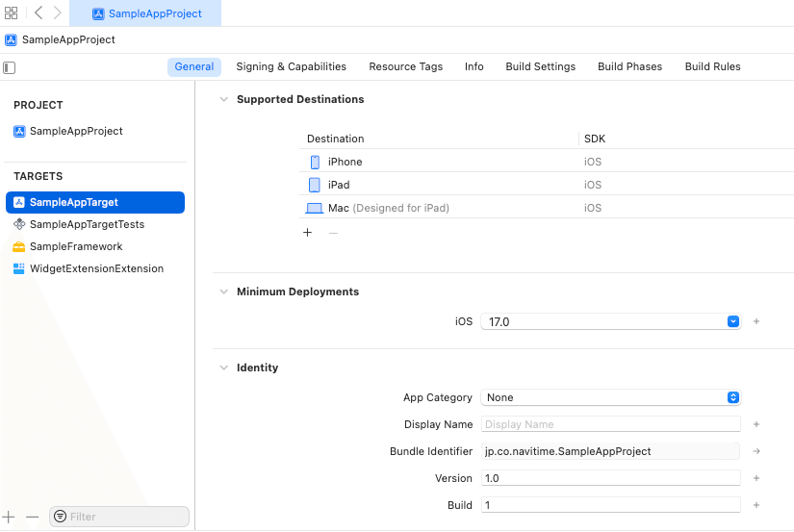
Task: Click the Build number field
Action: coord(611,505)
